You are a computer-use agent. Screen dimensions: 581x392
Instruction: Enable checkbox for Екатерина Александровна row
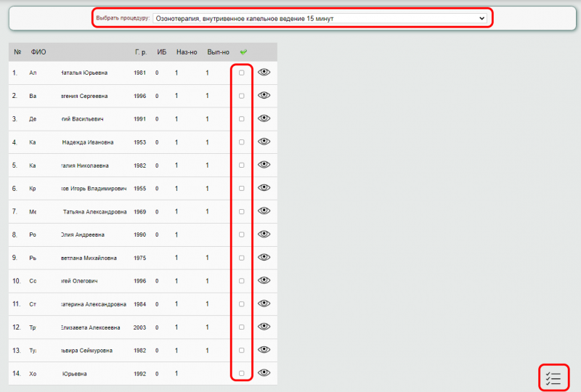[242, 303]
